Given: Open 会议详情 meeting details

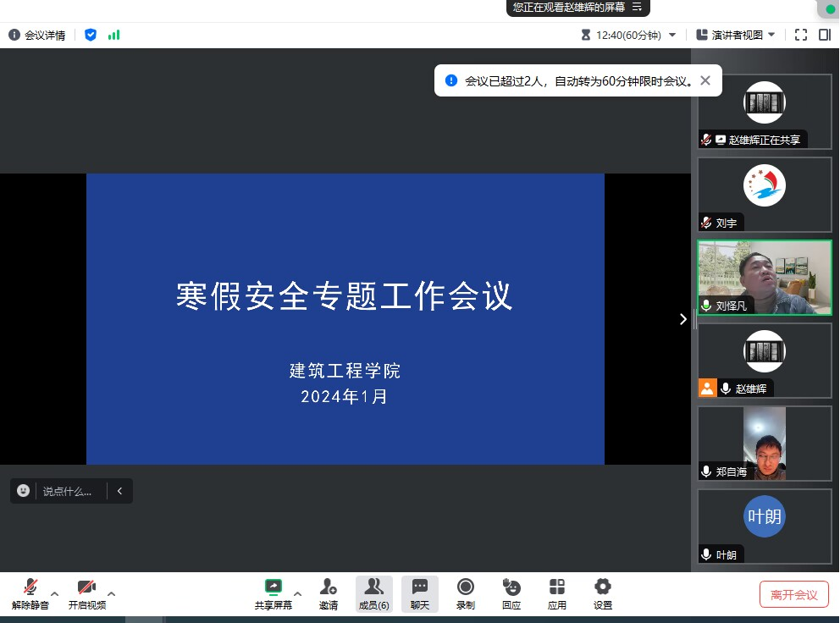Looking at the screenshot, I should (37, 35).
